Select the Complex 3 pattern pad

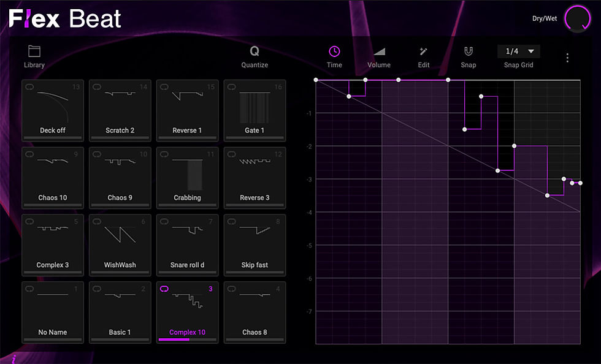(53, 245)
